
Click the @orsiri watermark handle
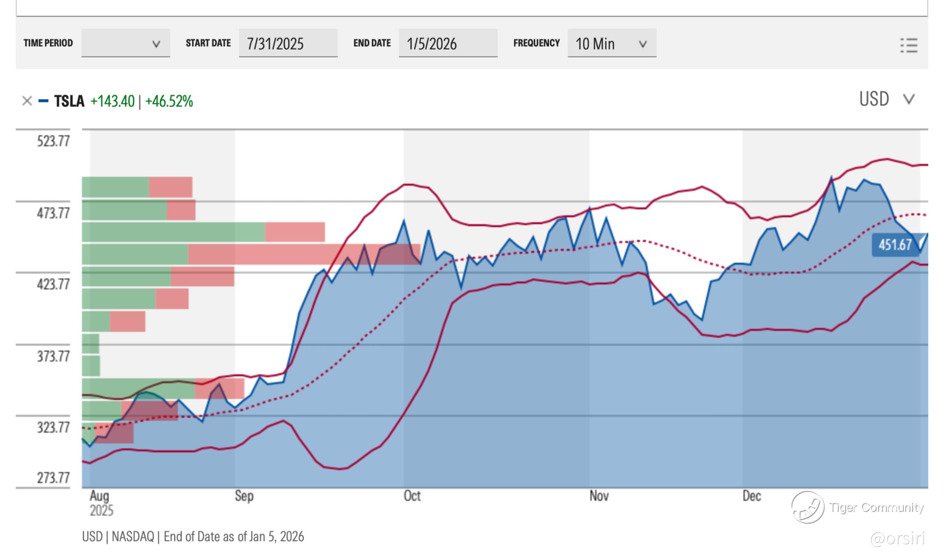click(x=897, y=538)
